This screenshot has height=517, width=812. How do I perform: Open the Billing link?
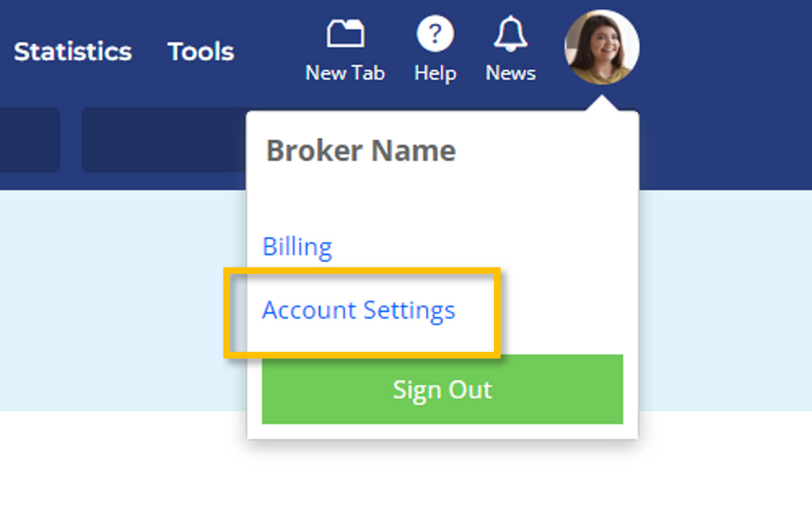tap(297, 247)
